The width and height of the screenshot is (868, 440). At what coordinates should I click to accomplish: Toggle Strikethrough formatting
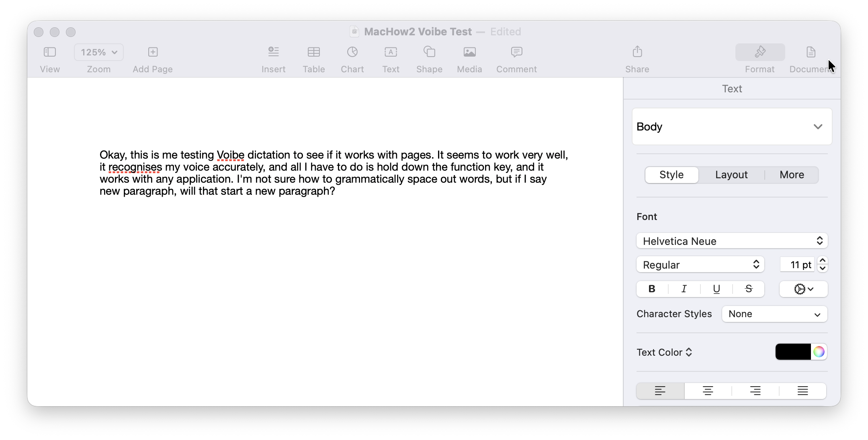tap(749, 289)
